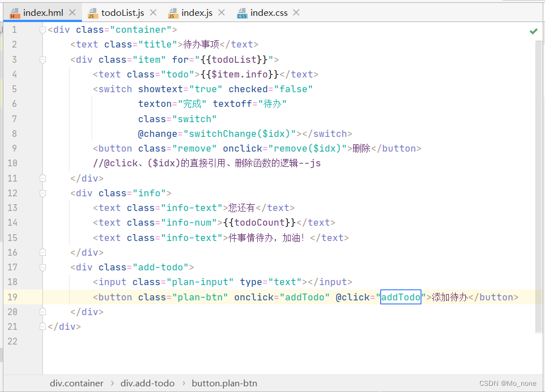The image size is (545, 392).
Task: Click the index.js JS file icon
Action: click(x=173, y=13)
